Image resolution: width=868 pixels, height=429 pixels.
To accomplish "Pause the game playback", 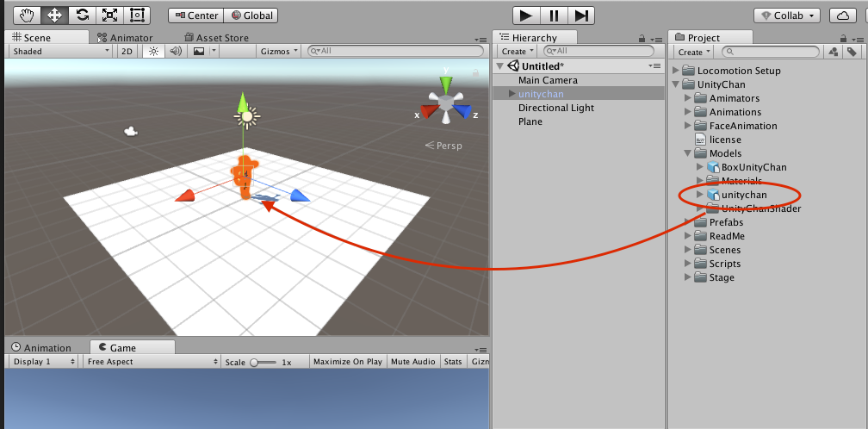I will [x=555, y=16].
